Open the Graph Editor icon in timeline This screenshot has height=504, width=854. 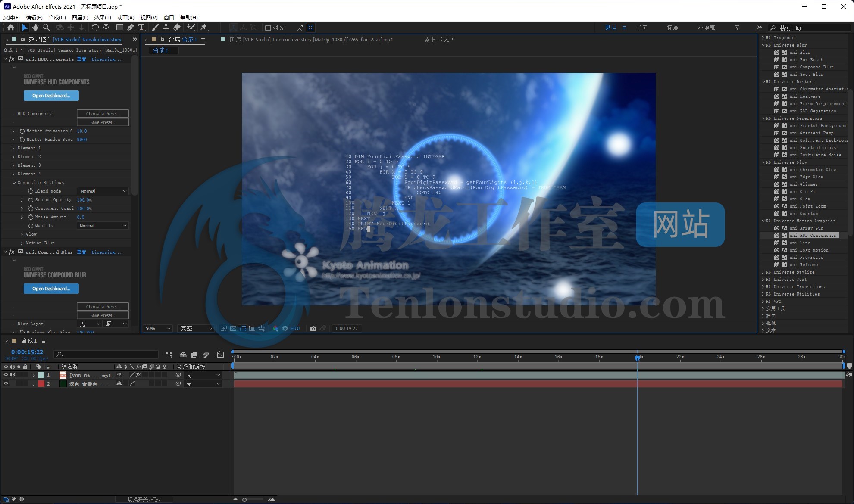click(220, 355)
